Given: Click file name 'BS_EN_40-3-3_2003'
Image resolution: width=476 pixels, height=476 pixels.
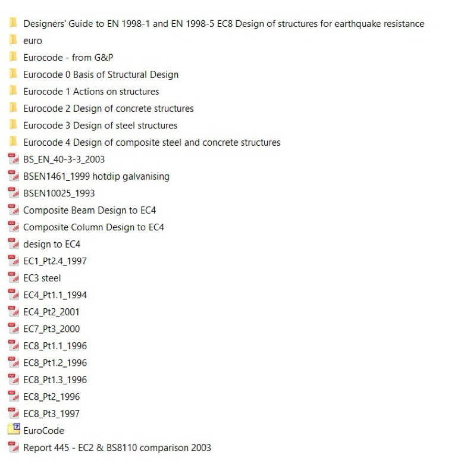Looking at the screenshot, I should pyautogui.click(x=64, y=159).
